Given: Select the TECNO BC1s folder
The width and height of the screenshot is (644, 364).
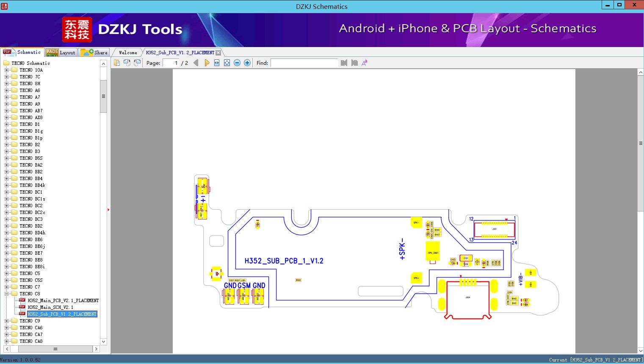Looking at the screenshot, I should click(x=32, y=199).
